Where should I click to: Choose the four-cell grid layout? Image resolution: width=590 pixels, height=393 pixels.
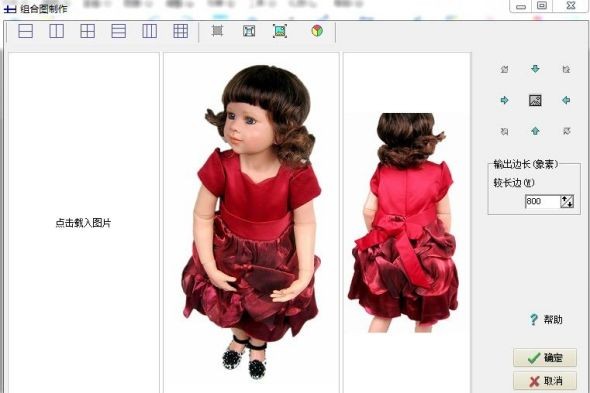[87, 31]
